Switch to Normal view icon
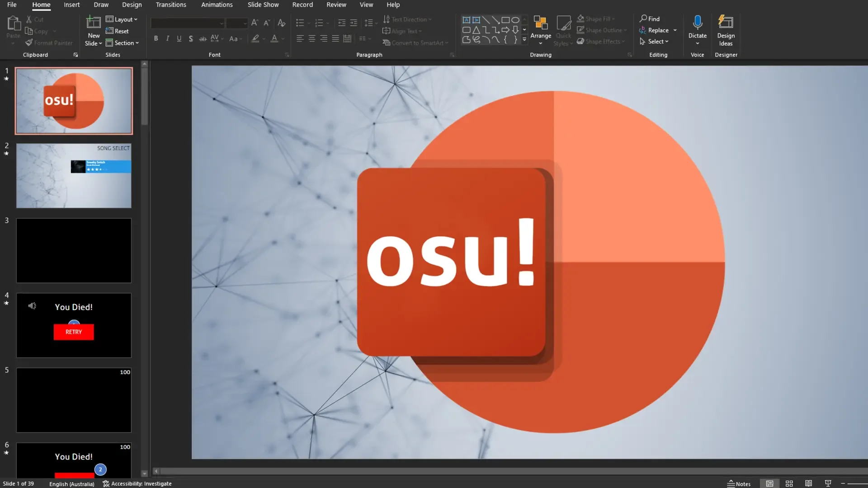The image size is (868, 488). pyautogui.click(x=769, y=483)
